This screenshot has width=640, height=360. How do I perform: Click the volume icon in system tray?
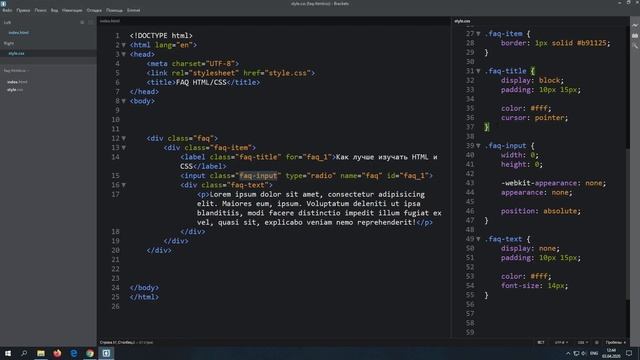coord(584,353)
